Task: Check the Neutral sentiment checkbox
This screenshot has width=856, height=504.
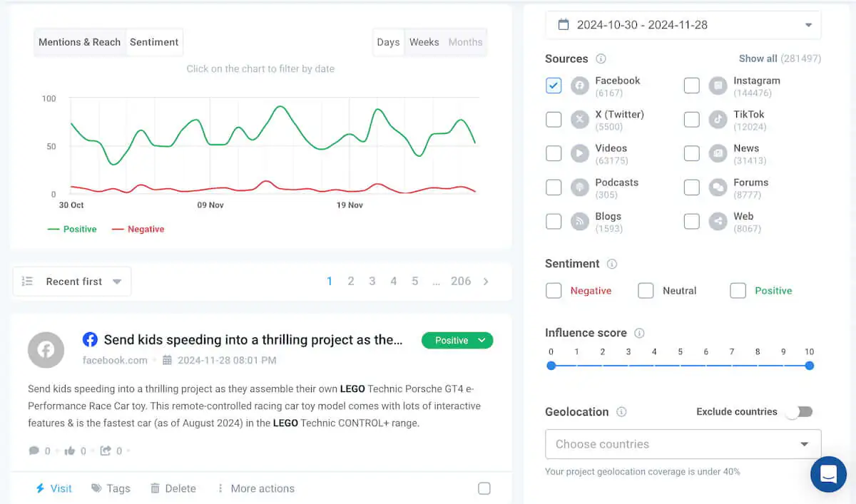Action: coord(646,290)
